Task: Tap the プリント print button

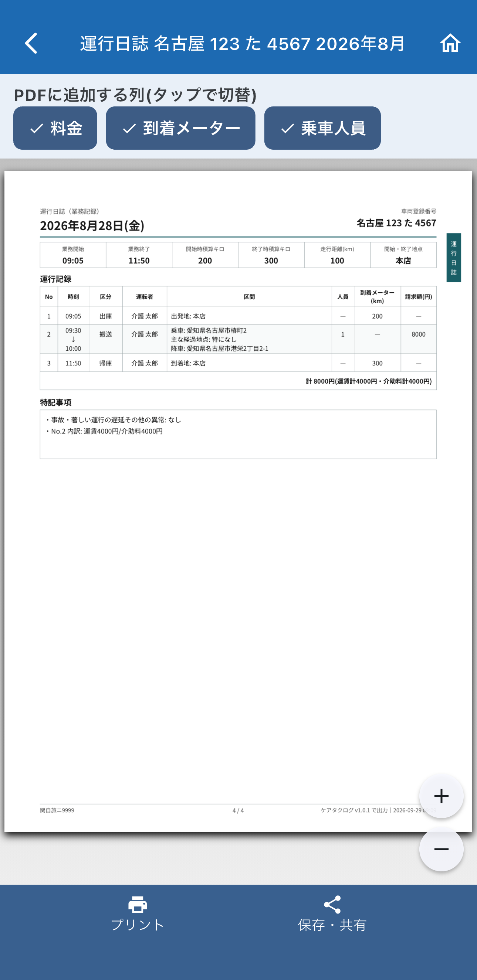Action: [138, 914]
